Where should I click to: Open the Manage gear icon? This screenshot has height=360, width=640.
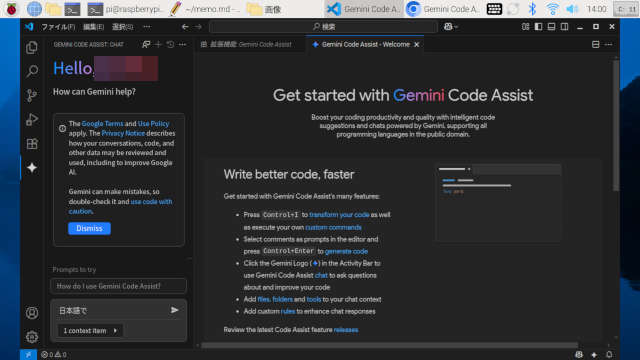coord(32,337)
